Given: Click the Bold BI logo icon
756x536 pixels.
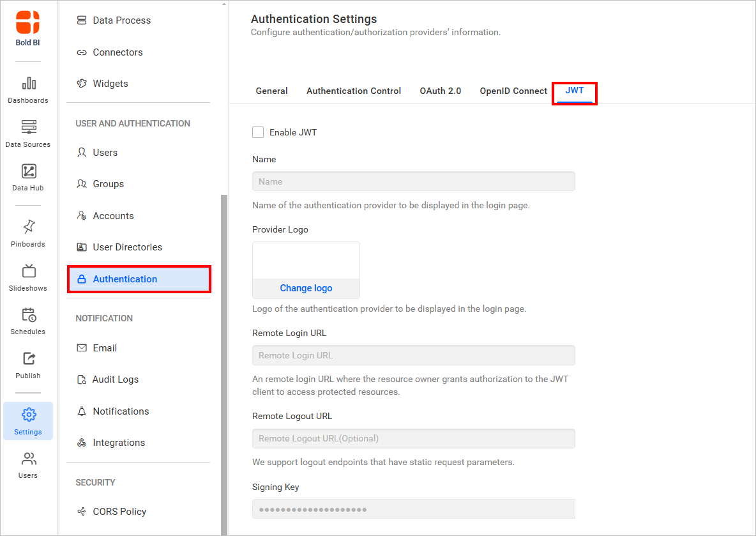Looking at the screenshot, I should (28, 22).
